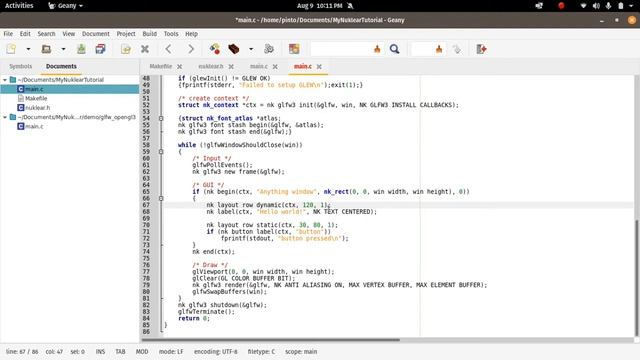This screenshot has height=360, width=640.
Task: Switch to the Documents sidebar tab
Action: 61,66
